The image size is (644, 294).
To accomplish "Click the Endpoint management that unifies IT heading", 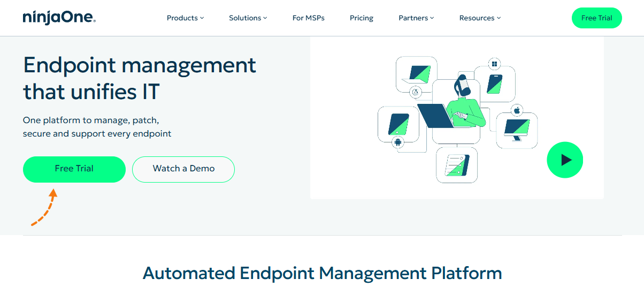I will pos(140,78).
